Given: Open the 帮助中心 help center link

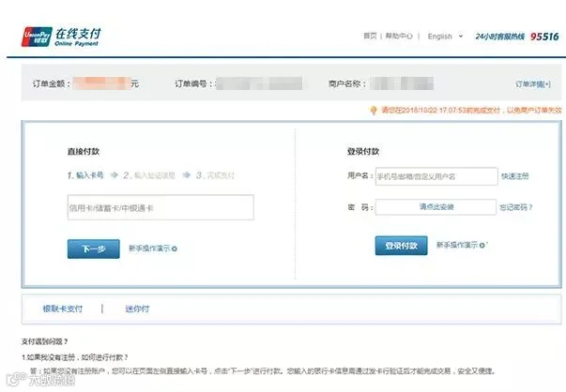Looking at the screenshot, I should (399, 36).
